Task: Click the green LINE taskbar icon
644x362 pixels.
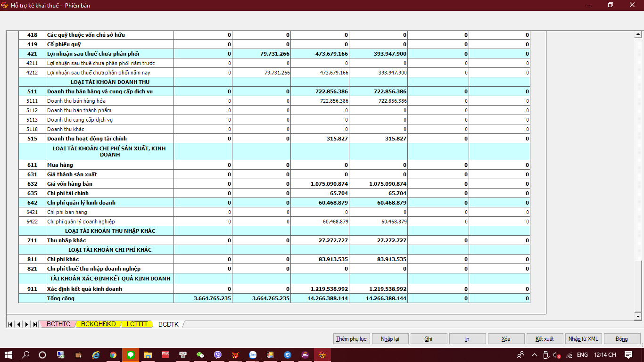Action: (x=131, y=355)
